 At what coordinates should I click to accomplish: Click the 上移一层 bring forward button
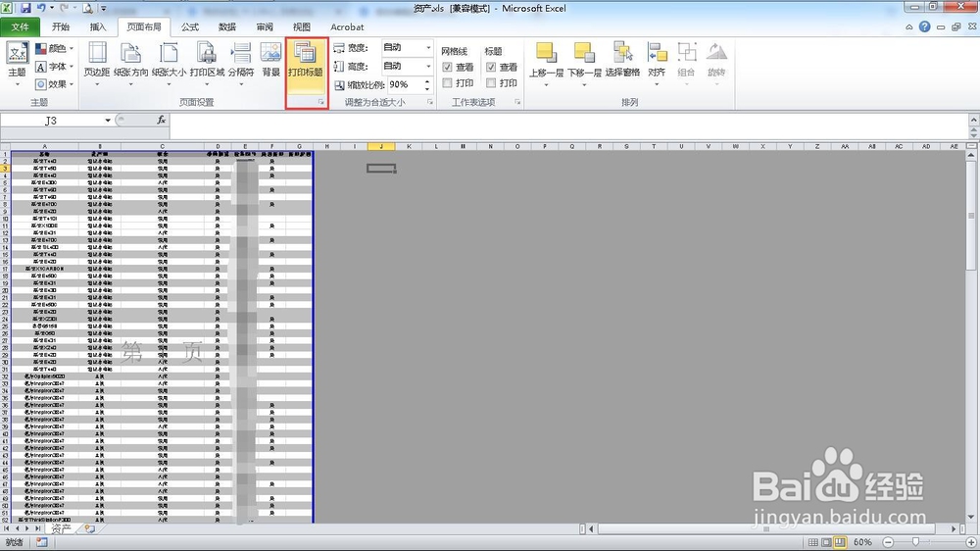pos(546,65)
